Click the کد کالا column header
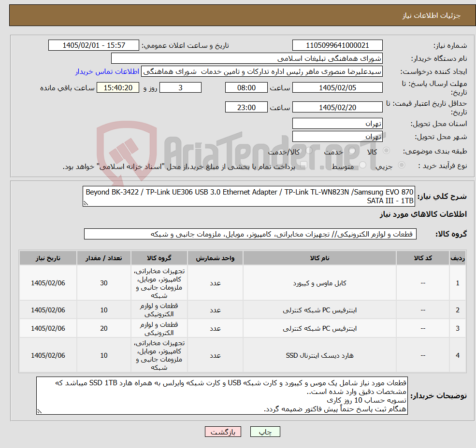Viewport: 476px width, 448px height. click(423, 258)
